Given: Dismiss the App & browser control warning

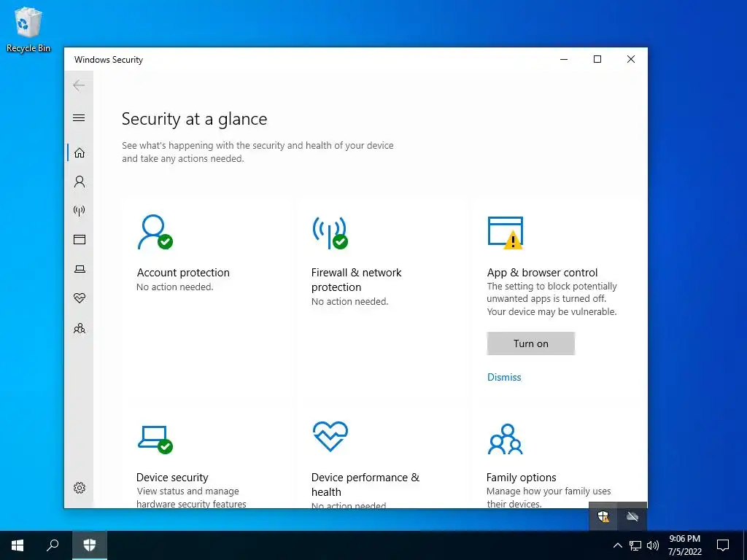Looking at the screenshot, I should point(504,377).
